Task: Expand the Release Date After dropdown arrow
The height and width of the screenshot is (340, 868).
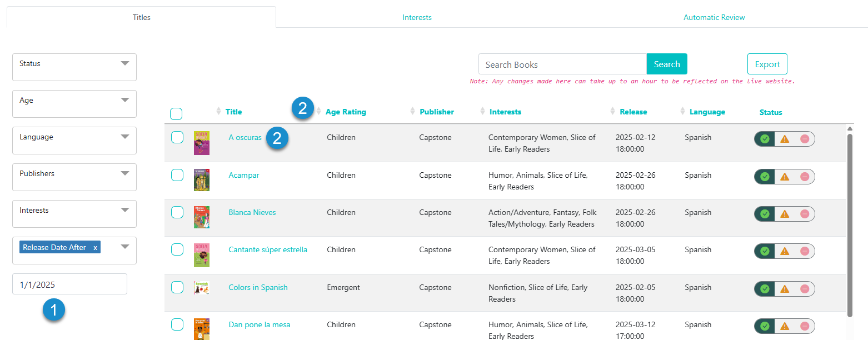Action: [x=125, y=247]
